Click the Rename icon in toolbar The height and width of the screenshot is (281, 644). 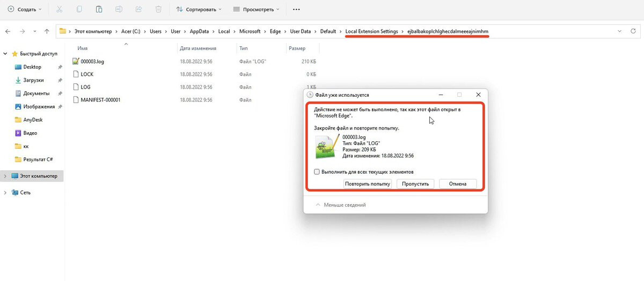(x=119, y=9)
